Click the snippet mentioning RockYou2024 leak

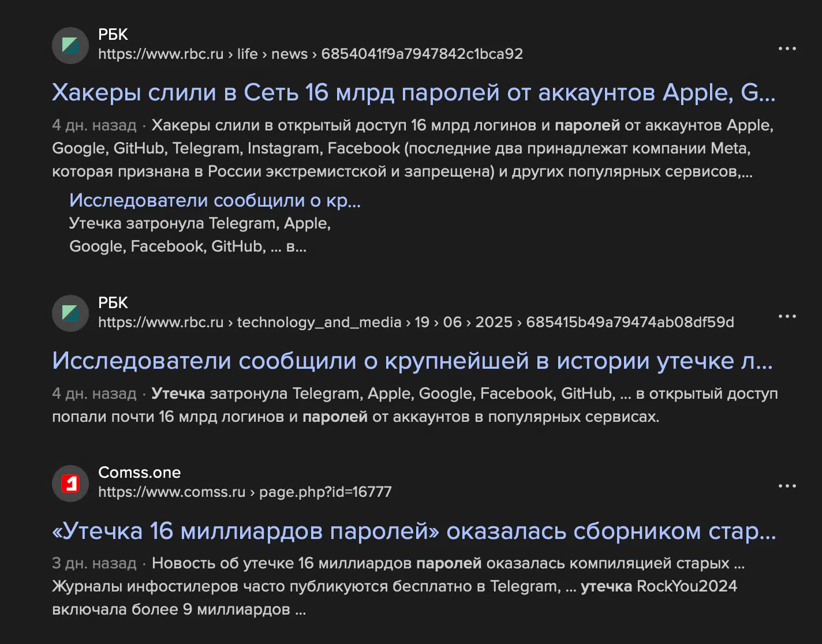coord(398,586)
